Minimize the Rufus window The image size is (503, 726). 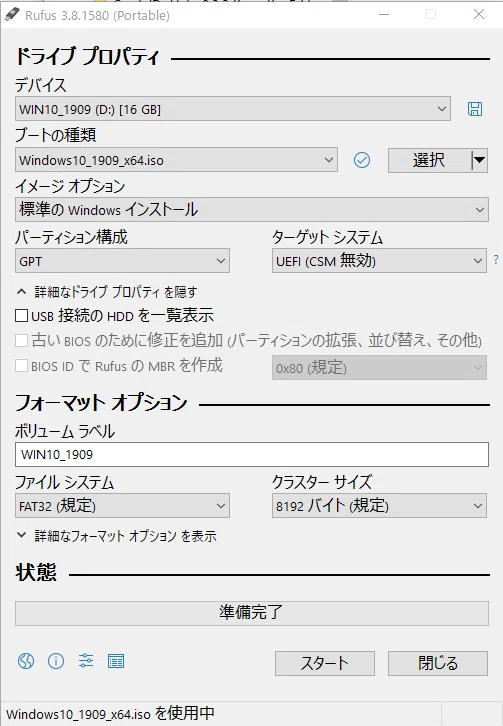(x=384, y=14)
